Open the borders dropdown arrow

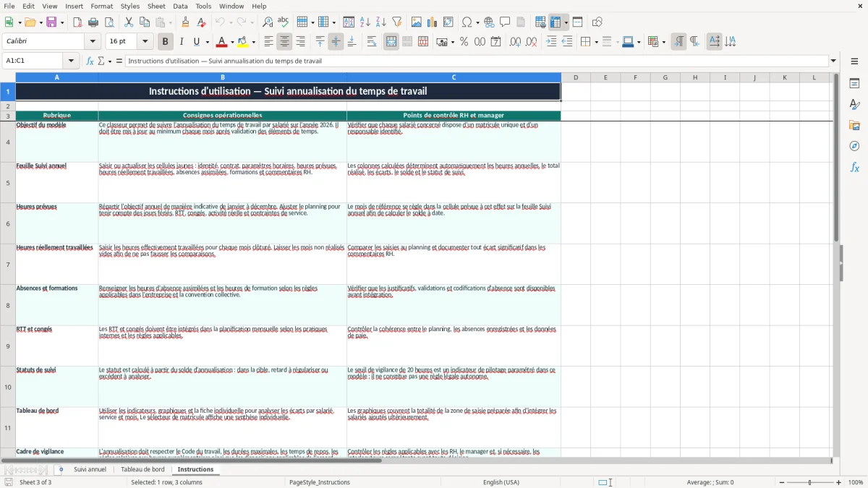(595, 42)
